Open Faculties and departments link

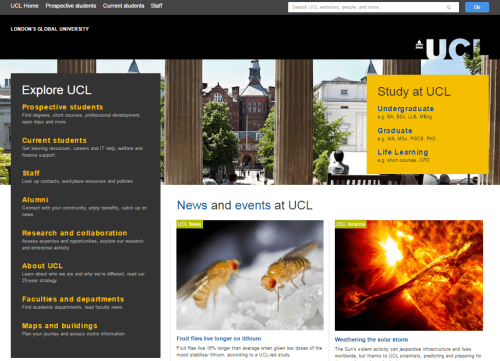[x=73, y=299]
